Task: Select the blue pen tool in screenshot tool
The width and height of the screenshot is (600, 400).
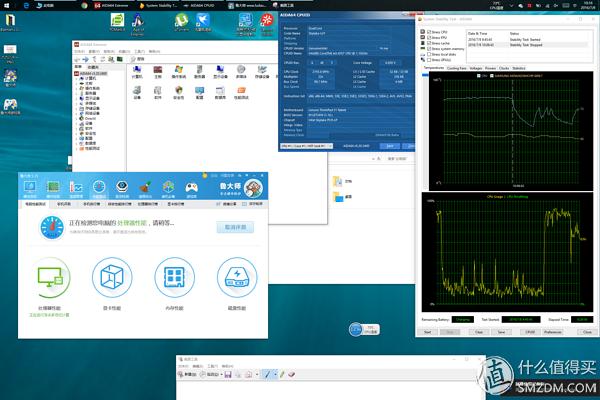Action: point(267,374)
